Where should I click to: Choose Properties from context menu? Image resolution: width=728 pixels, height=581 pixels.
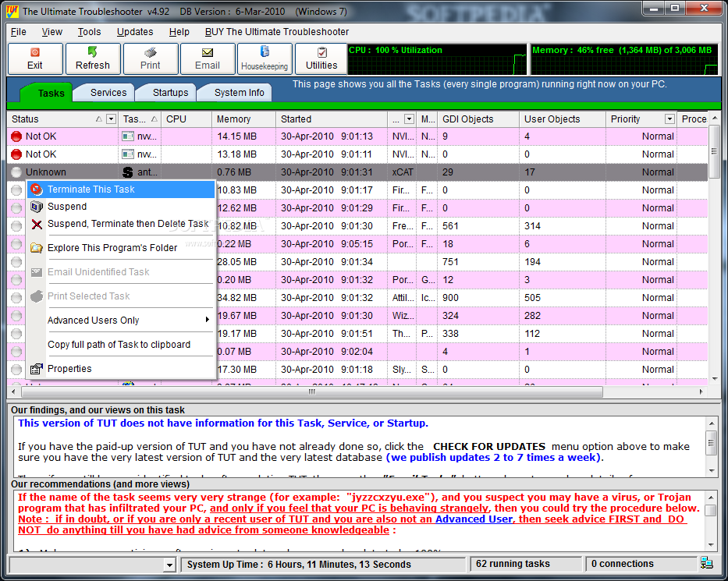(122, 369)
